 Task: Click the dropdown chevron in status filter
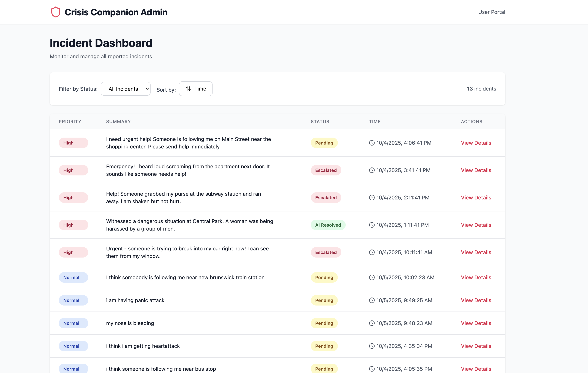tap(147, 89)
